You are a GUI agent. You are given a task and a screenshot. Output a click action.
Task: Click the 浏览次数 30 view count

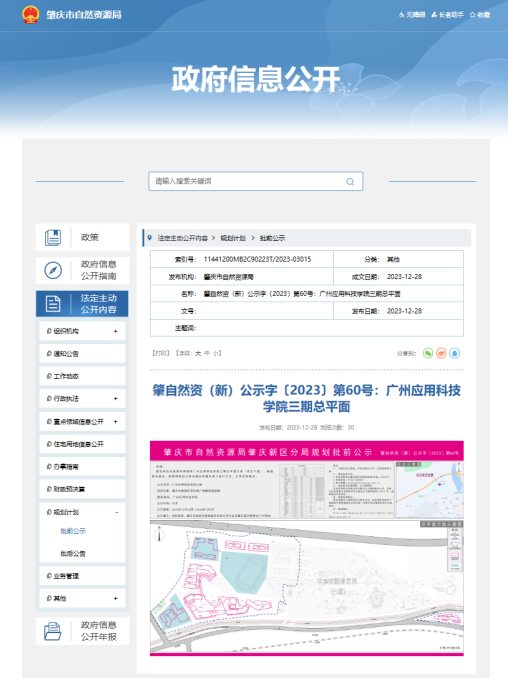tap(337, 428)
